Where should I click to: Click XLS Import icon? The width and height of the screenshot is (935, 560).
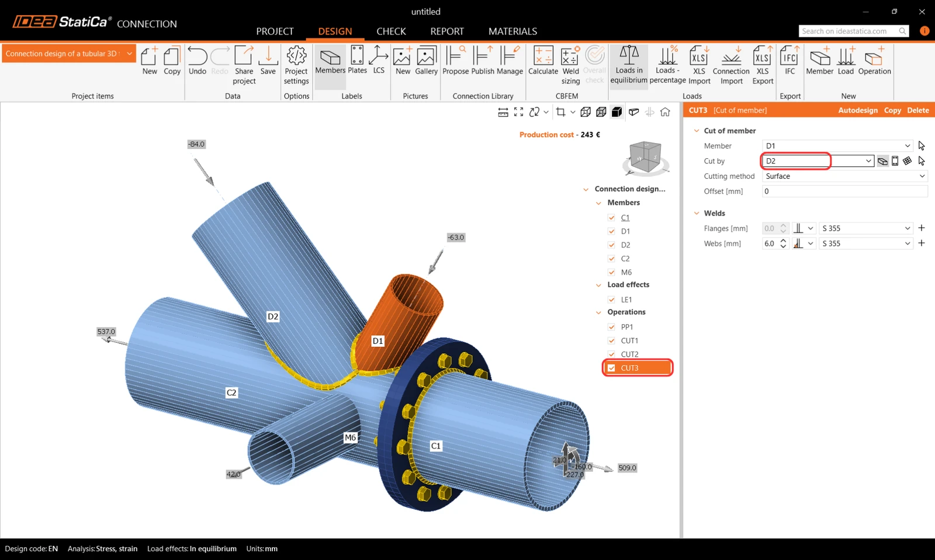[x=699, y=65]
